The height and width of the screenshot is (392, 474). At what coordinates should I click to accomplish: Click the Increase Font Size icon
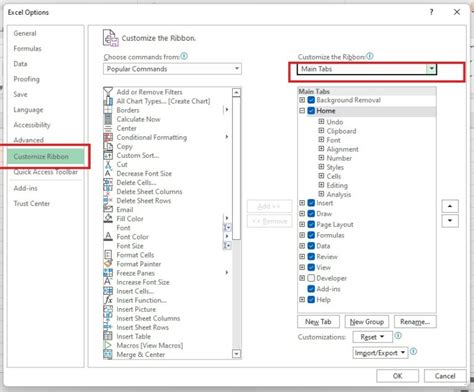pos(108,282)
